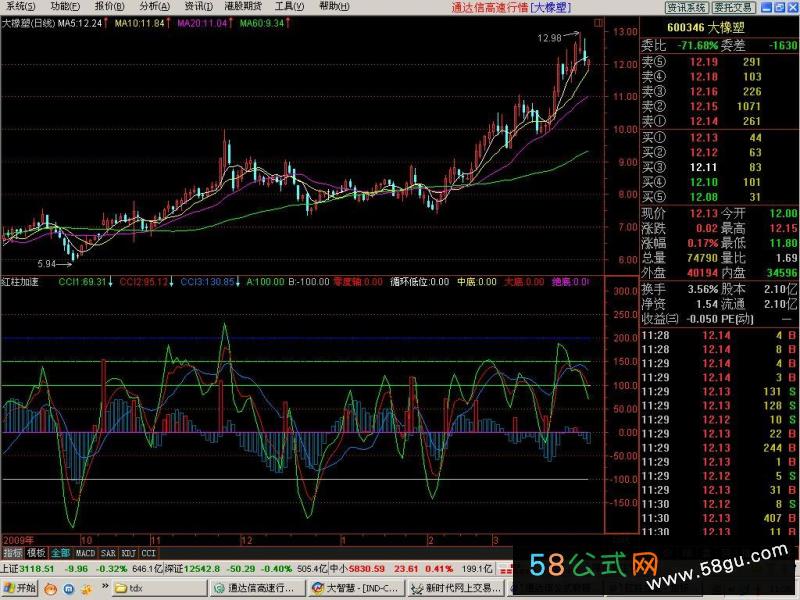Click the 买③ bid price 12.11
Image resolution: width=800 pixels, height=600 pixels.
704,167
